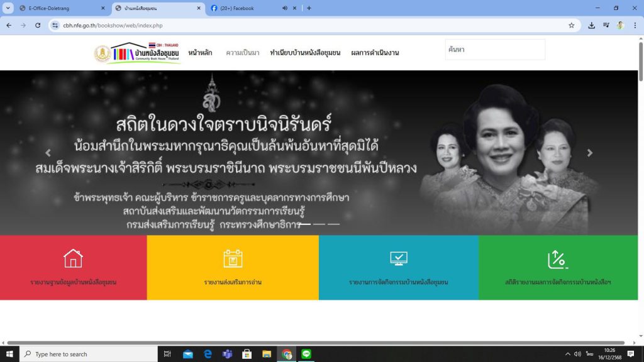Open รายงานส่งเสริมการอ่าน link
The width and height of the screenshot is (644, 362).
pyautogui.click(x=233, y=282)
